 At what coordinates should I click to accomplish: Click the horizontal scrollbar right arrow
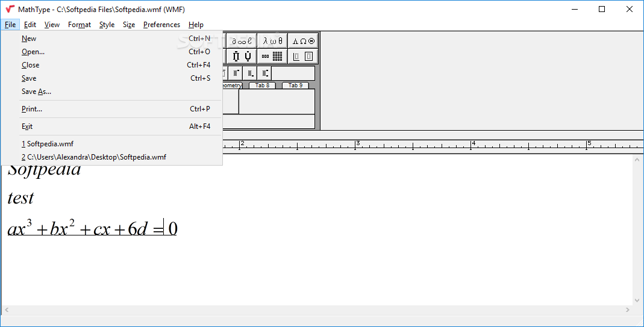click(x=628, y=310)
